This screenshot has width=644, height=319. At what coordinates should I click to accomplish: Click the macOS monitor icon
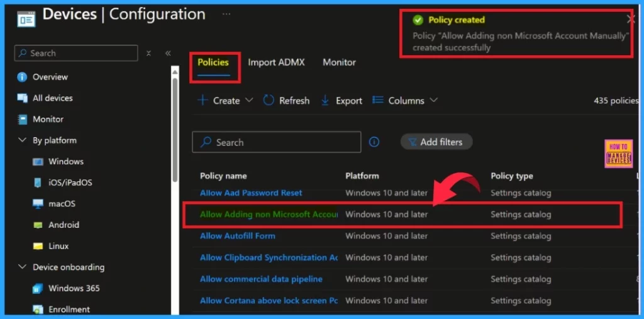coord(38,204)
